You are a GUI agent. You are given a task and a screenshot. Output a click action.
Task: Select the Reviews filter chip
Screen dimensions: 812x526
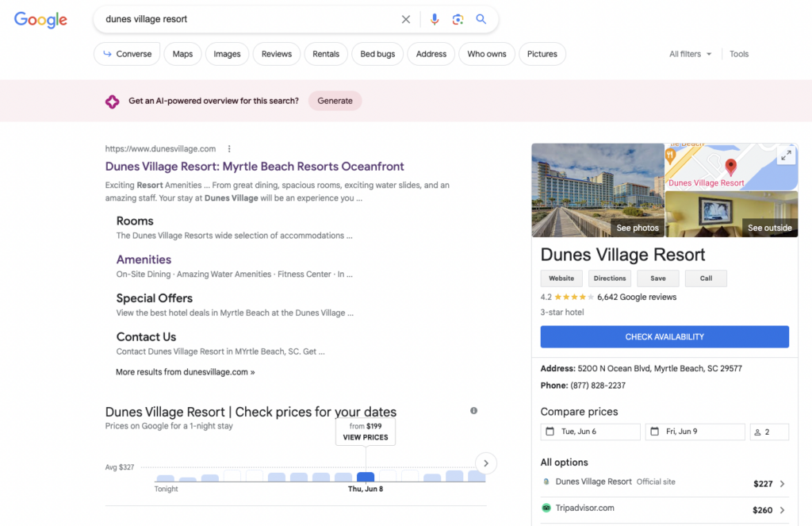click(277, 54)
